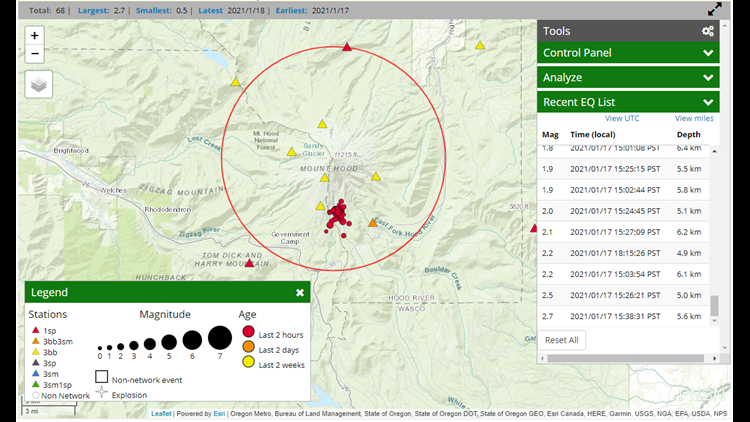Zoom out on the map
Viewport: 750px width, 422px height.
point(34,54)
